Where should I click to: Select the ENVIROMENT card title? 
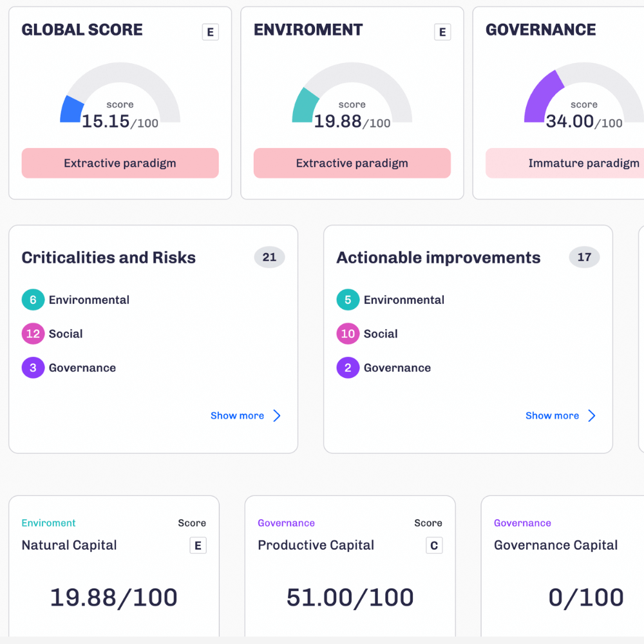click(308, 30)
